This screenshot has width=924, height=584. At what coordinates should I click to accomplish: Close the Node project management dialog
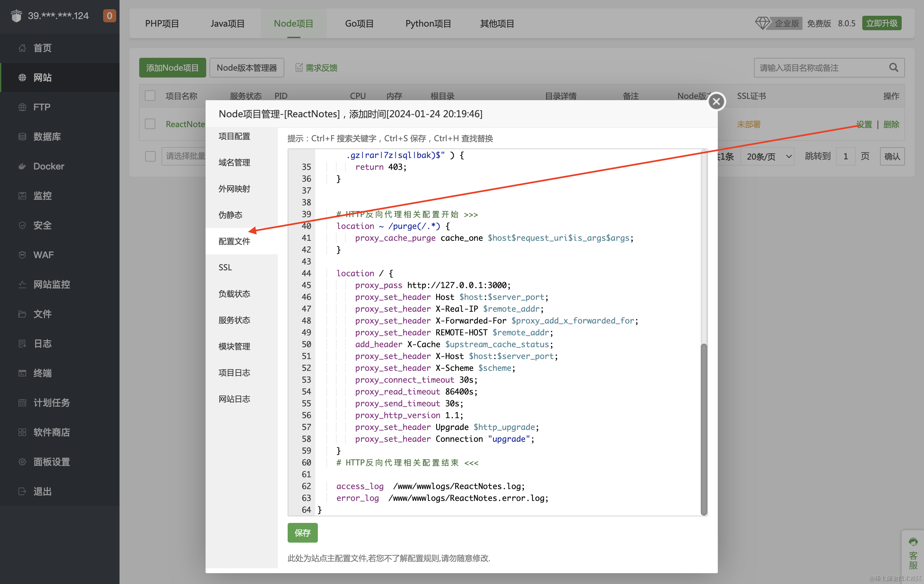(x=716, y=102)
